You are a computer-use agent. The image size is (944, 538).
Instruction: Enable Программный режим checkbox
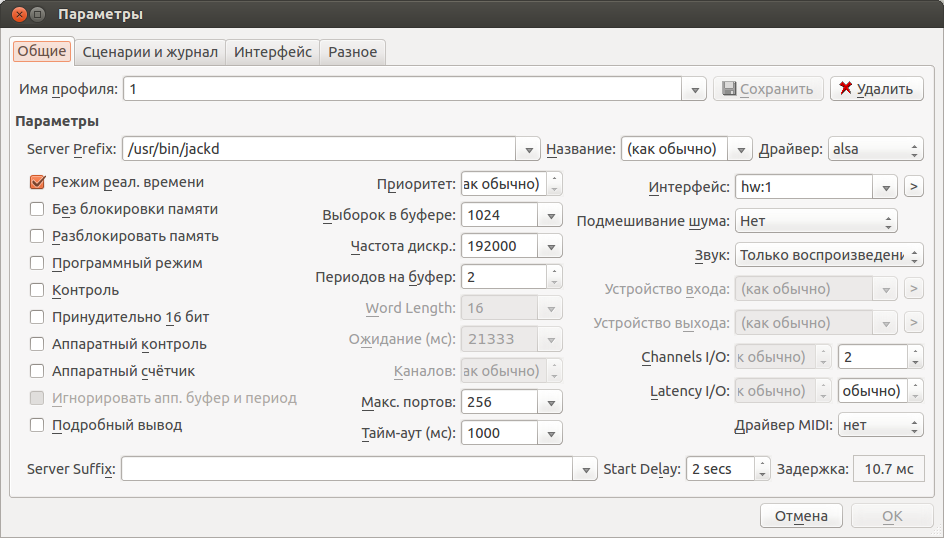coord(37,263)
